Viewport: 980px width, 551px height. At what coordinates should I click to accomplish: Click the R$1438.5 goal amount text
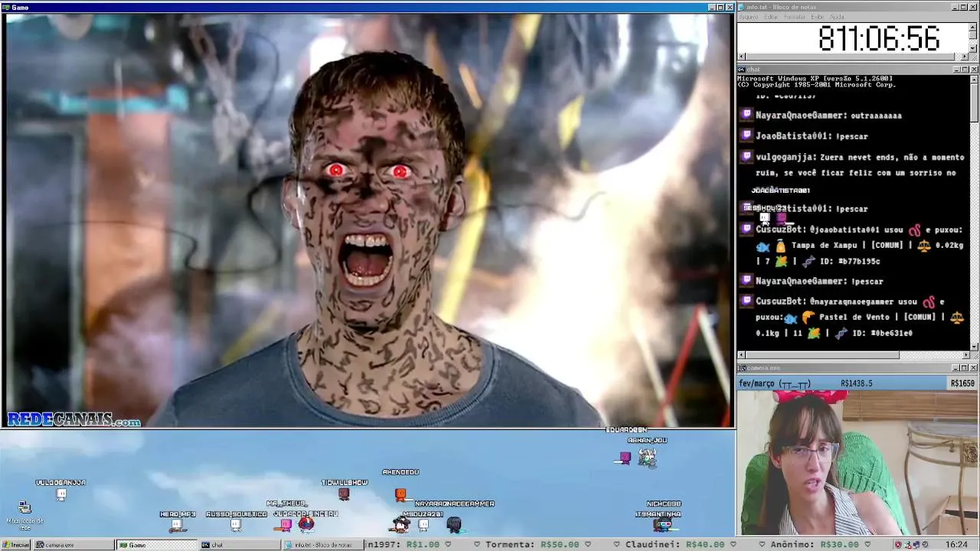856,383
